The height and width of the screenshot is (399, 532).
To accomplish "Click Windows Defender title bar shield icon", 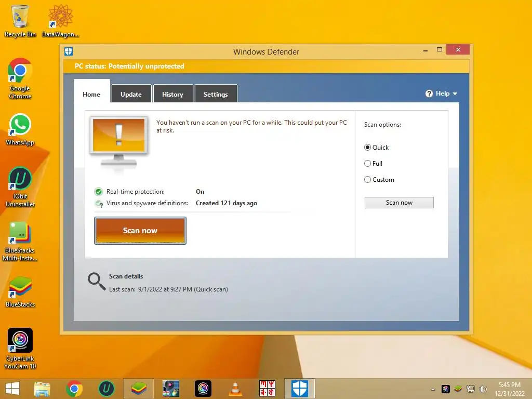I will click(69, 51).
